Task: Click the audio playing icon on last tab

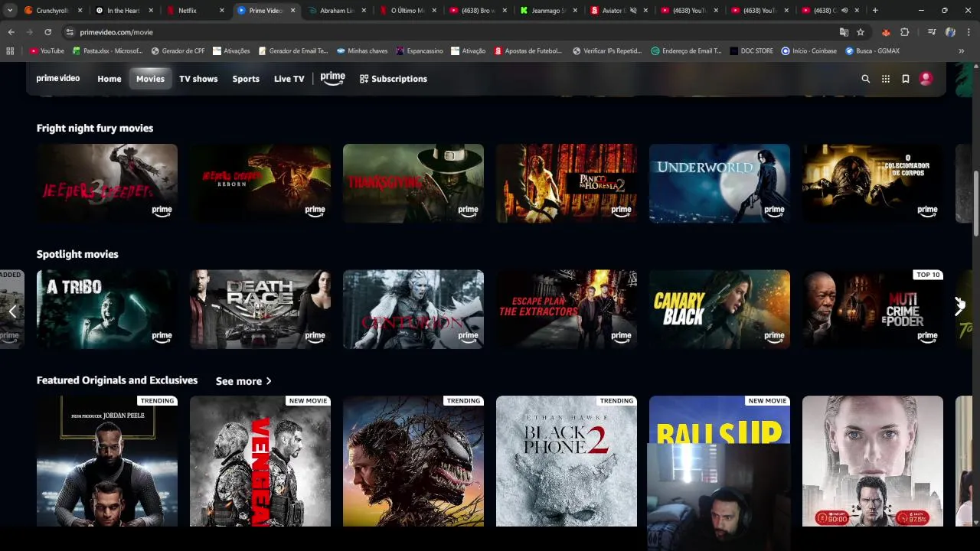Action: coord(844,11)
